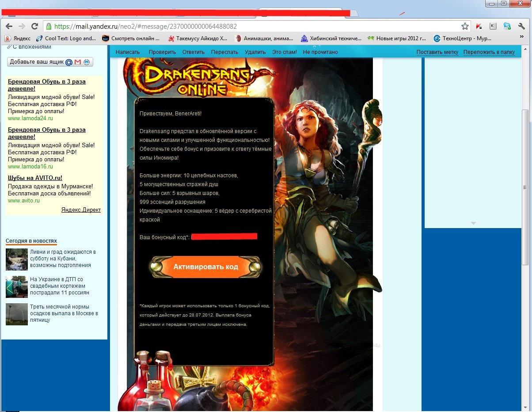Click Проверить to check mail

(x=162, y=52)
